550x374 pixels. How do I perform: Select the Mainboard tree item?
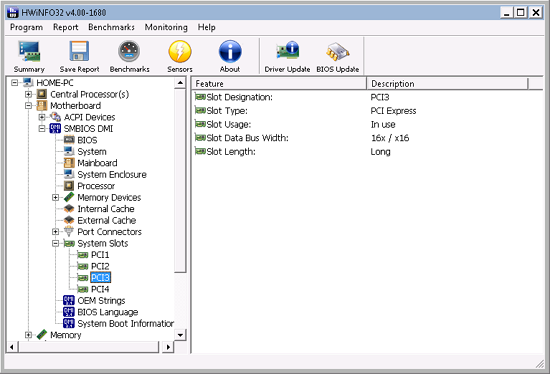97,163
